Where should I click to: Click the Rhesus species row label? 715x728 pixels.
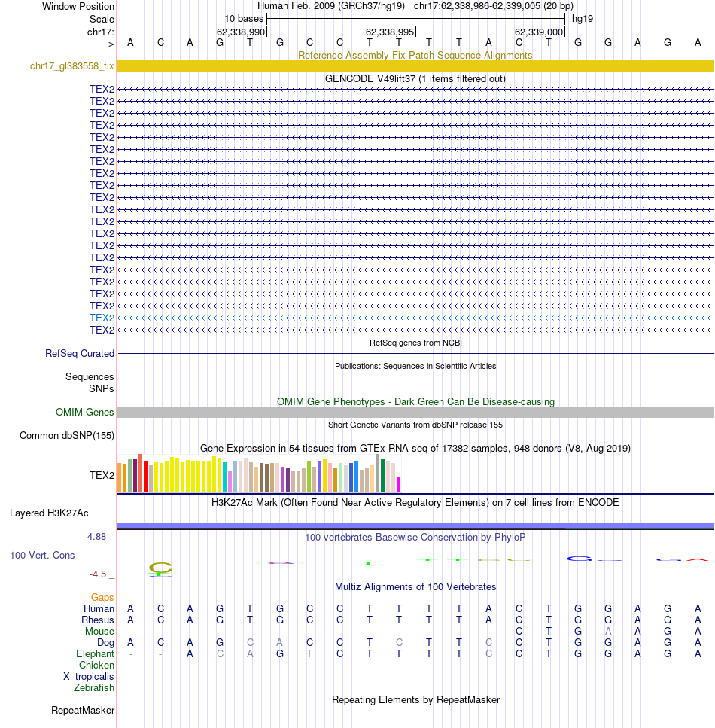[x=98, y=620]
